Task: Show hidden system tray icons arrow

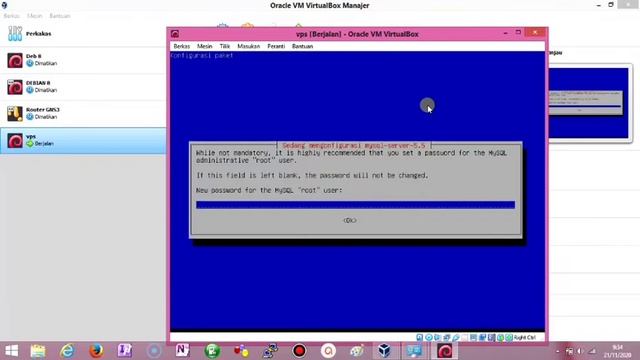Action: (x=558, y=351)
